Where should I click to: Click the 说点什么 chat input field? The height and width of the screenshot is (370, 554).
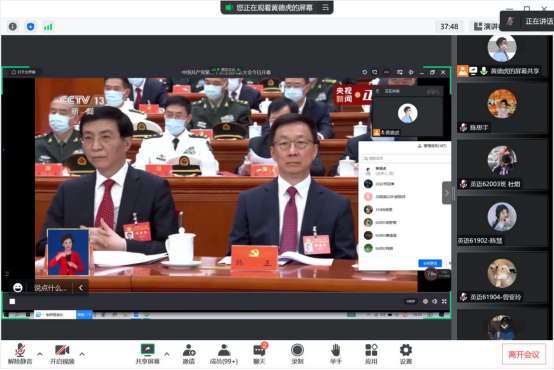pos(50,288)
